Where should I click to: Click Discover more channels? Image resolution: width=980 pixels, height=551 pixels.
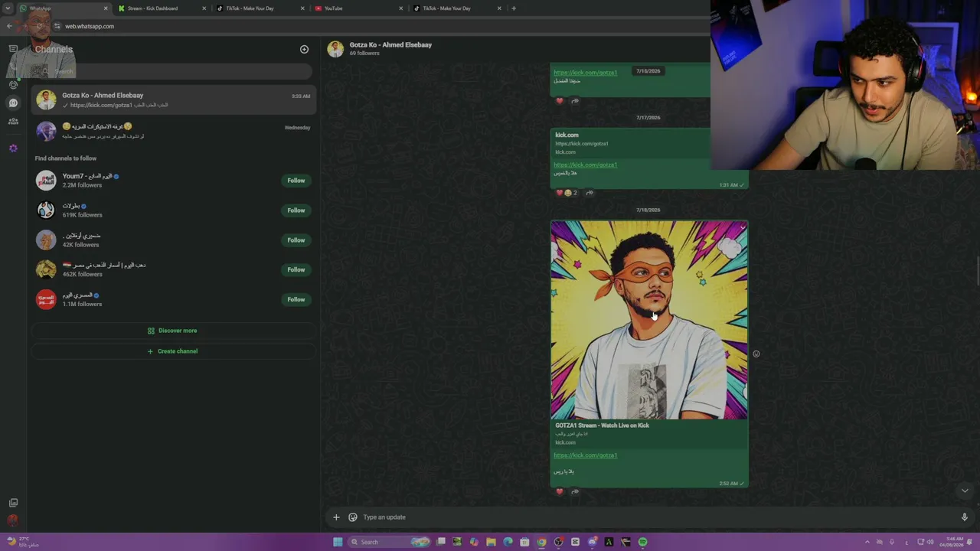pos(172,331)
